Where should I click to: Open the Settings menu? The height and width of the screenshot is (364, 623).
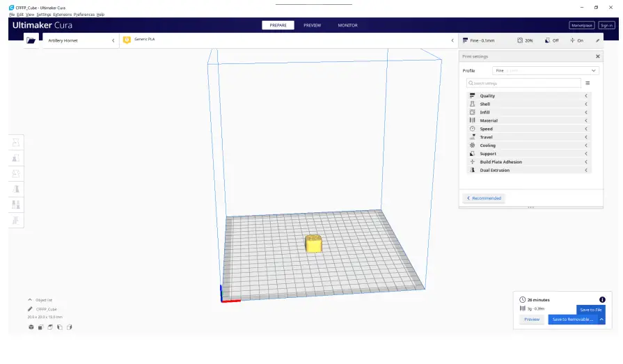tap(44, 15)
